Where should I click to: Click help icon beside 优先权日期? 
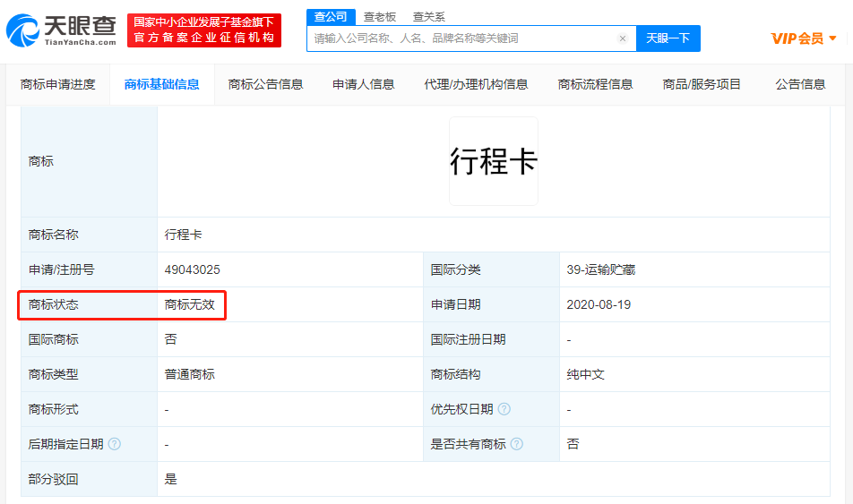point(504,409)
